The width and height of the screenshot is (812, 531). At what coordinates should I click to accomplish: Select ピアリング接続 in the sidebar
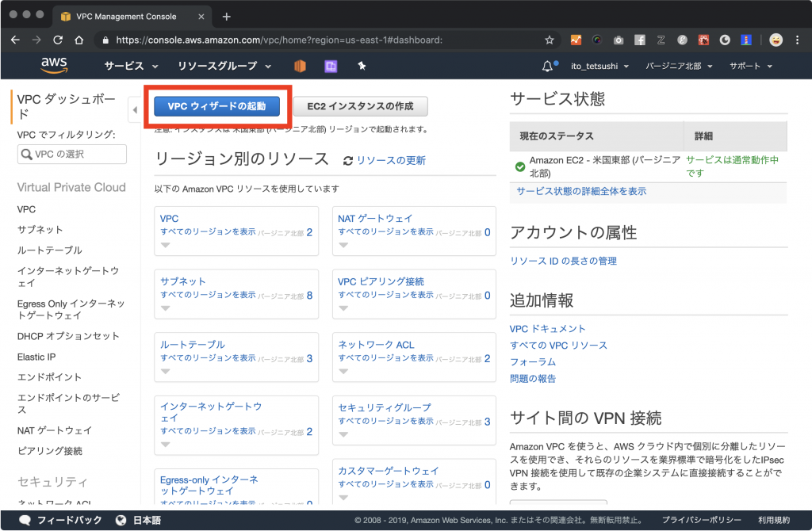pos(50,451)
